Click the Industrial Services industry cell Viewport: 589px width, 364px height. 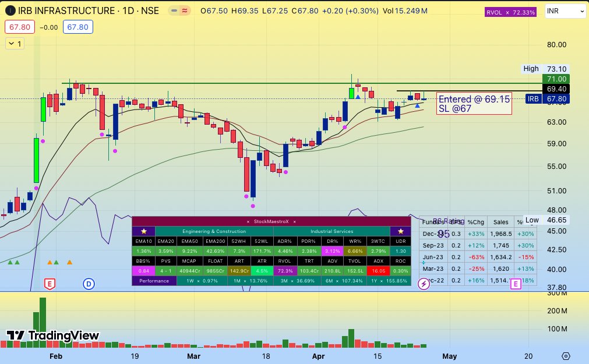331,231
